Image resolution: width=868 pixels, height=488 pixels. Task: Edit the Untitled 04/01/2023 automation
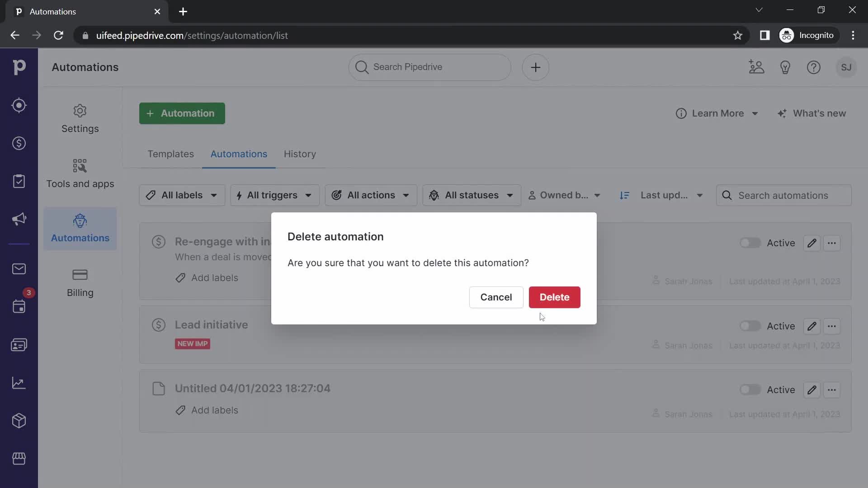(x=812, y=390)
